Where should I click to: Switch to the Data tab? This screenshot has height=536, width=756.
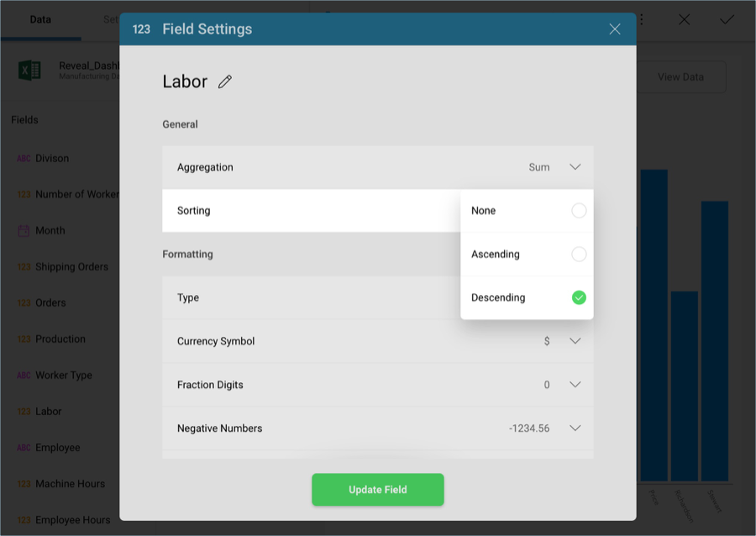pos(40,19)
